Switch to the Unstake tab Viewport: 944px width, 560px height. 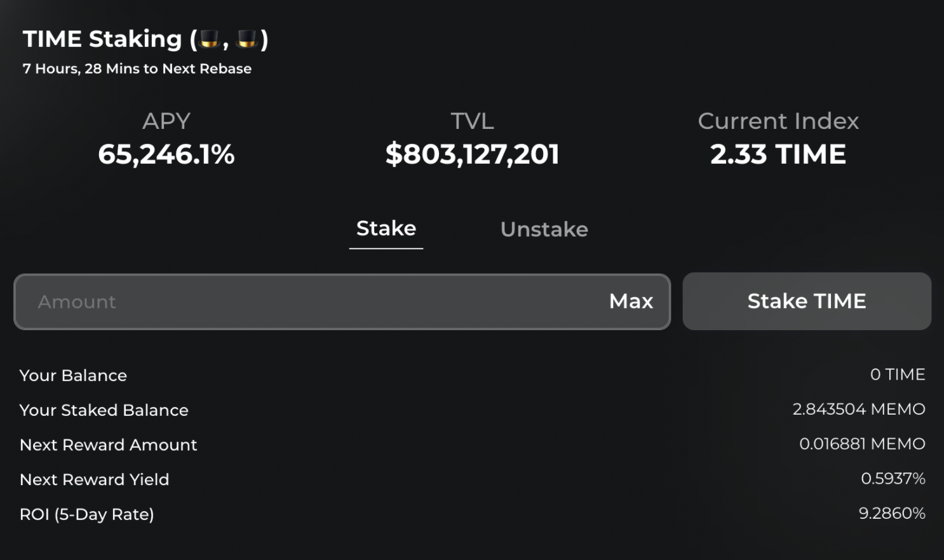pos(544,229)
